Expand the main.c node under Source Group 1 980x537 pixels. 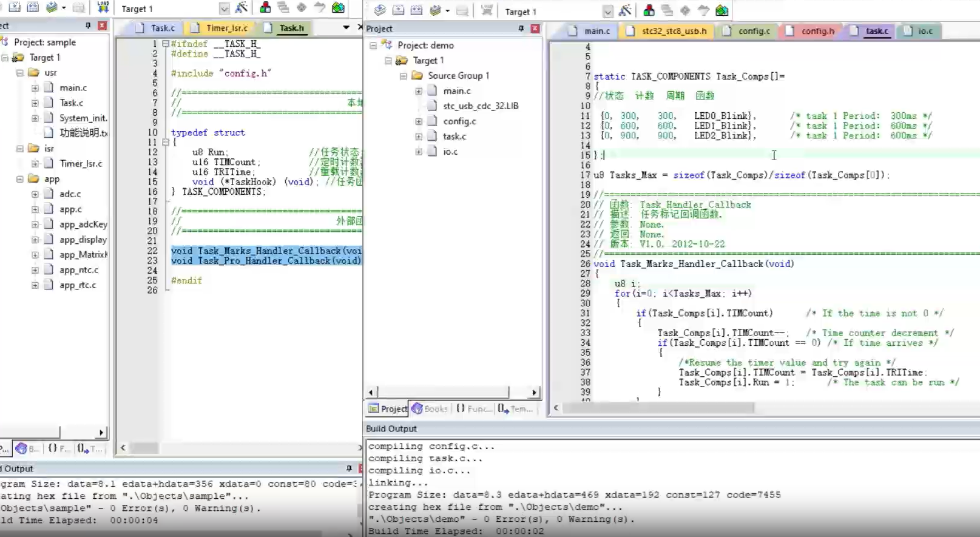[x=419, y=91]
